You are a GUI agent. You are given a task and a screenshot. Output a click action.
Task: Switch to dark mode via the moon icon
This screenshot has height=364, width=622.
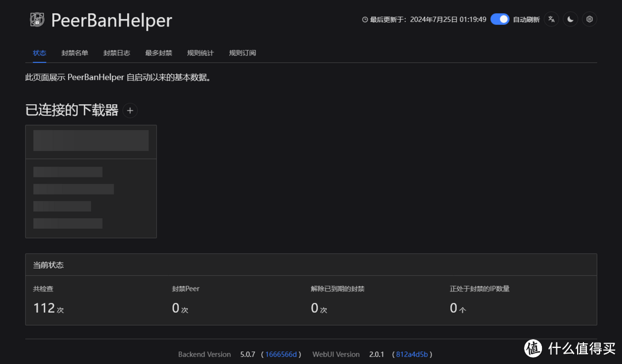570,19
